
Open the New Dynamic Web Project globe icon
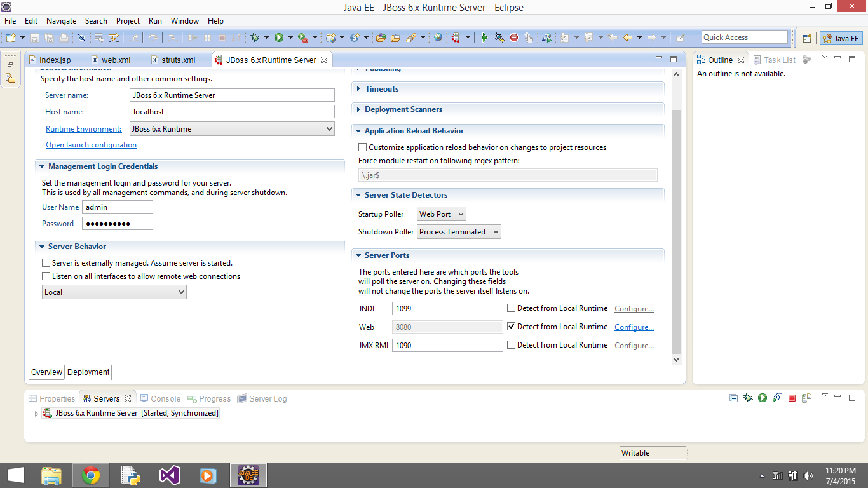(331, 38)
